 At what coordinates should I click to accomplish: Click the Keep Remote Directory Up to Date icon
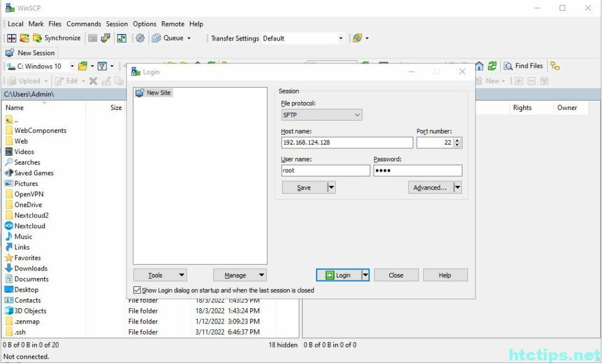(122, 38)
